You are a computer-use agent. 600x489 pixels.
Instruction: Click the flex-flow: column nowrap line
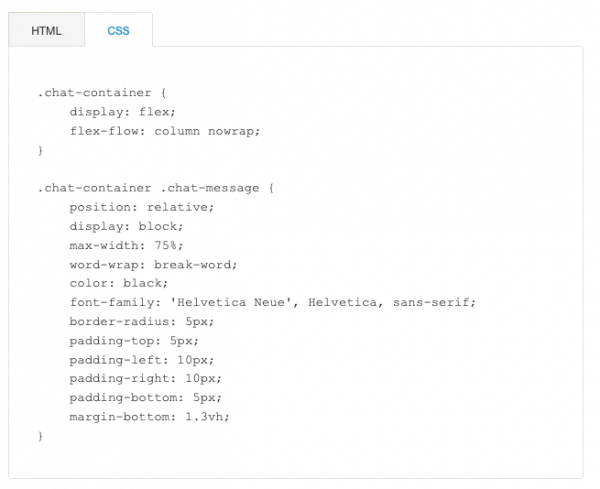coord(165,131)
